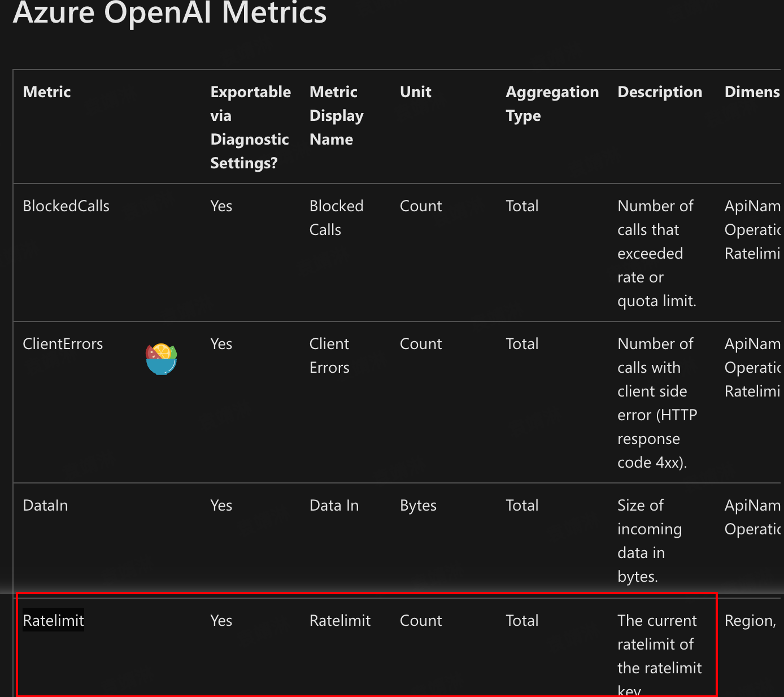This screenshot has height=697, width=784.
Task: Click the fruit bowl icon
Action: [162, 359]
